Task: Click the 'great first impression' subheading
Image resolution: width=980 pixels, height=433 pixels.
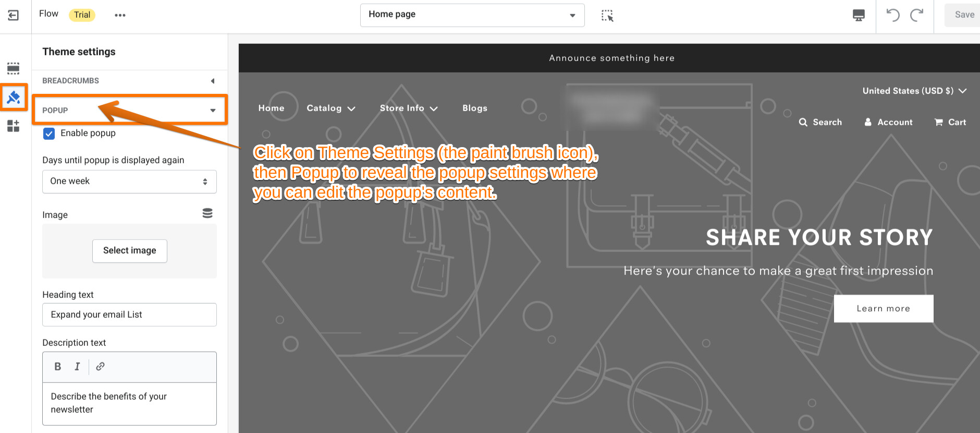Action: point(778,271)
